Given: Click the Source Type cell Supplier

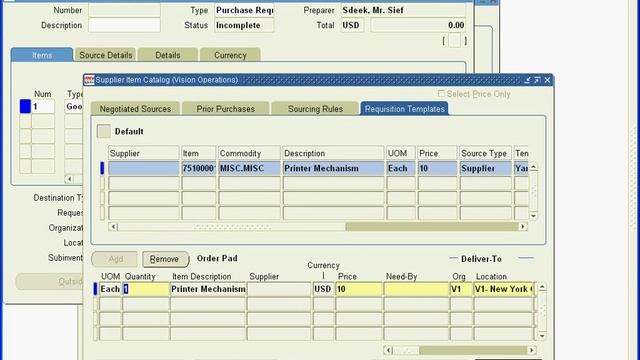Looking at the screenshot, I should (x=485, y=168).
